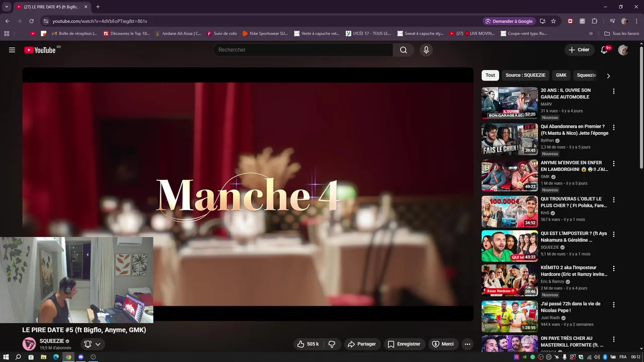644x362 pixels.
Task: Open Windows taskbar search
Action: (x=18, y=357)
